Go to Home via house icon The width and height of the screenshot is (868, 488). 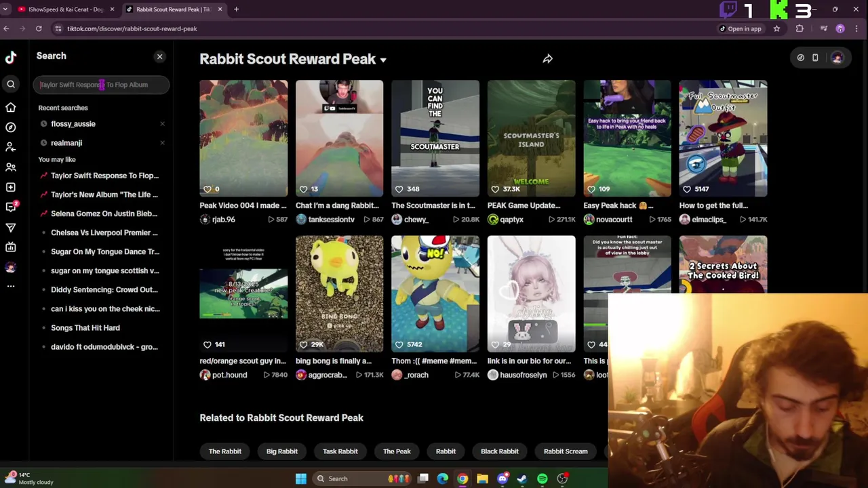11,108
